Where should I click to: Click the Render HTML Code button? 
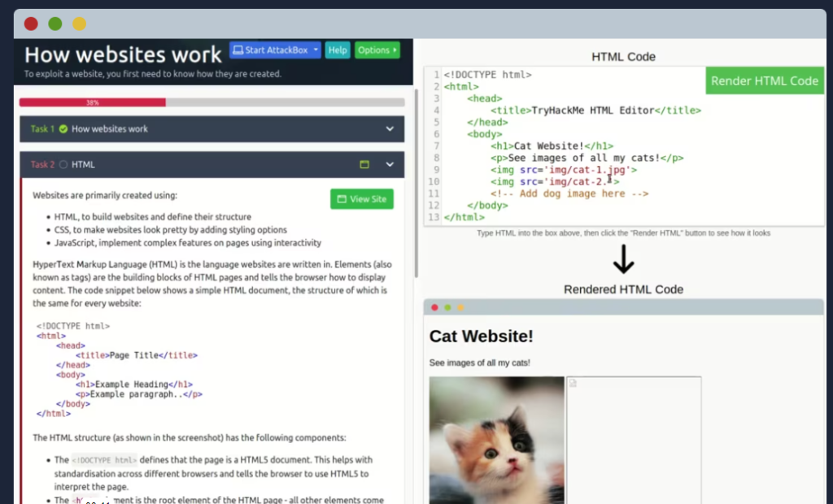[765, 80]
